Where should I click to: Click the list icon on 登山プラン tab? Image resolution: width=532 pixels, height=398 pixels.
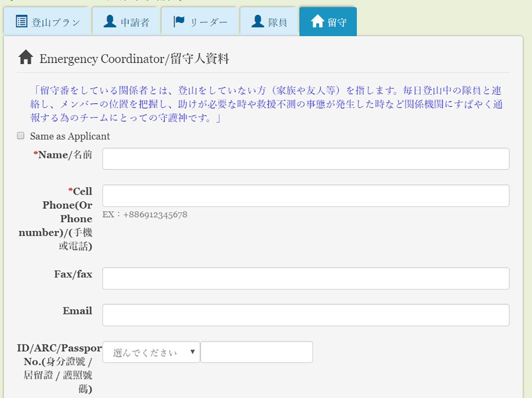click(22, 21)
